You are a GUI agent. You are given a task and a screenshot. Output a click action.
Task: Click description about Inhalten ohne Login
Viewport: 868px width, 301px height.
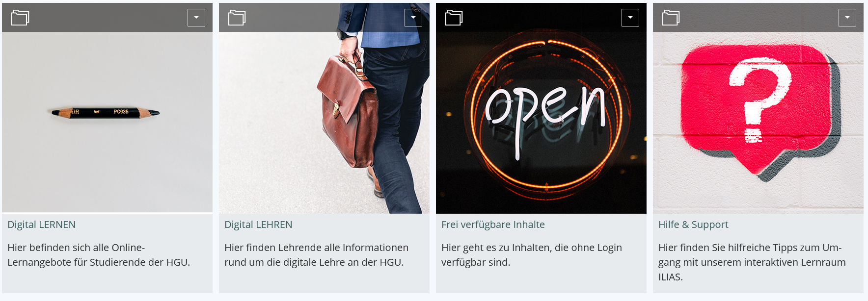point(532,255)
